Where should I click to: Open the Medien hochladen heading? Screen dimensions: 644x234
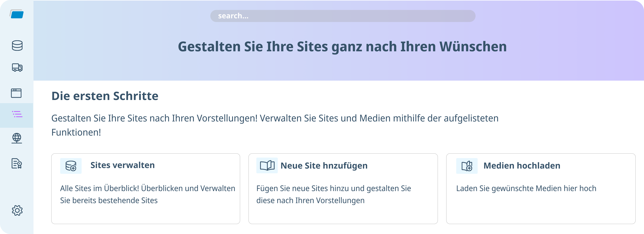[522, 166]
